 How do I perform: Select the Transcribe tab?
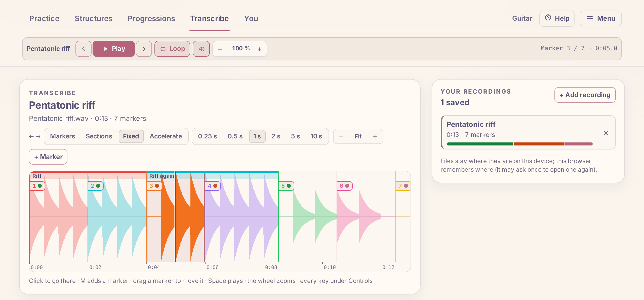(210, 19)
